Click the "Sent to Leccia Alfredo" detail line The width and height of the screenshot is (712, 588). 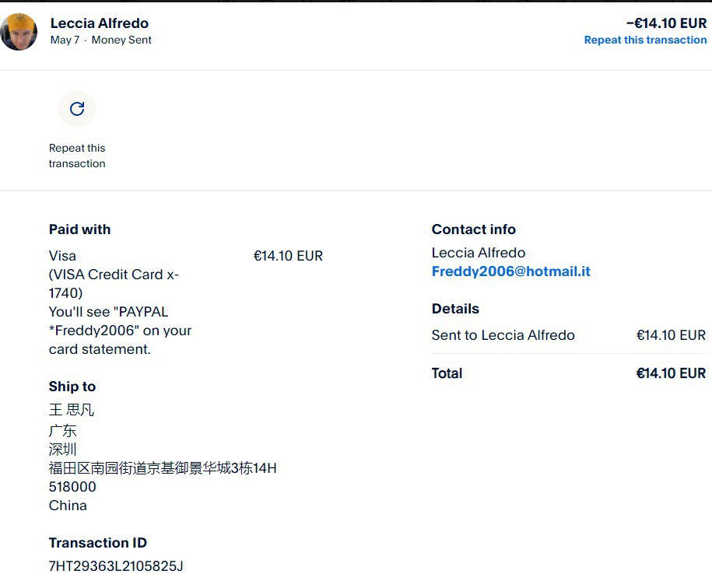[503, 335]
